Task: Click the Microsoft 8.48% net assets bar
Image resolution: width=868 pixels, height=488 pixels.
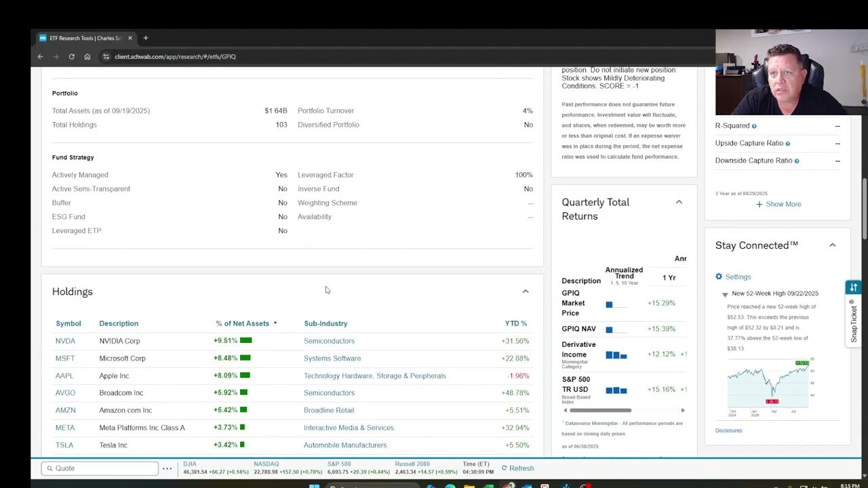Action: (x=245, y=359)
